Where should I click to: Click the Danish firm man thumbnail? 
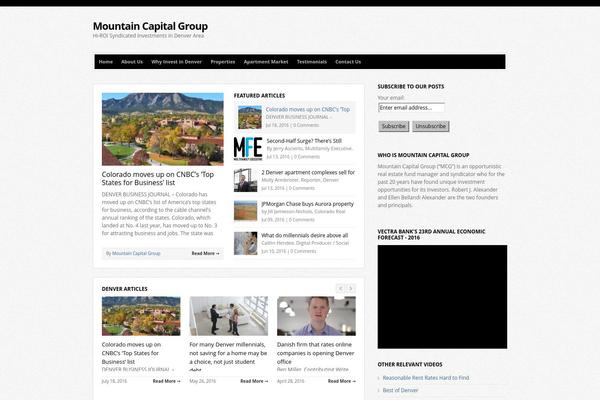(x=316, y=316)
